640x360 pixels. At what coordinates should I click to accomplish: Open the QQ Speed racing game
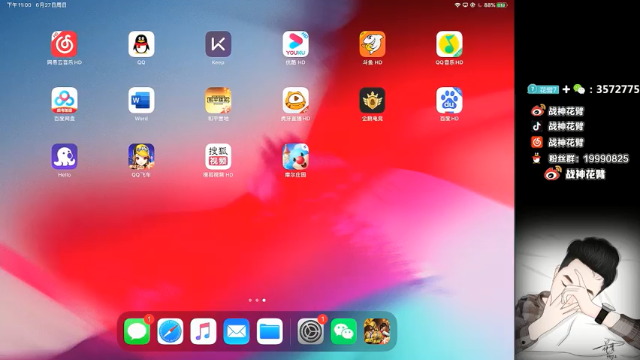pos(141,156)
